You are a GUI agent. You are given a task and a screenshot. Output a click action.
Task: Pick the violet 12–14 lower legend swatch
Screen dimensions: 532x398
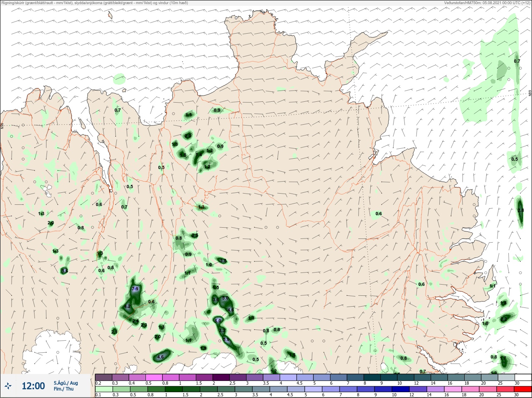click(x=419, y=389)
